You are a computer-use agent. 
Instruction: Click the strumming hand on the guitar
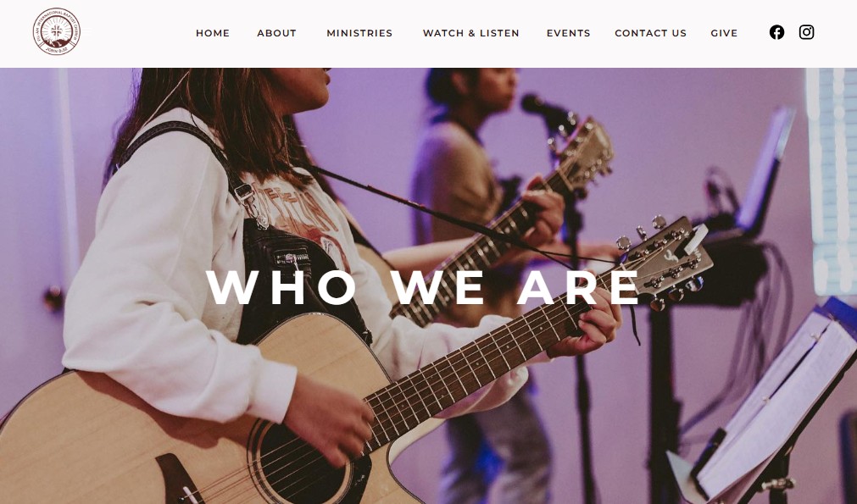pyautogui.click(x=328, y=420)
